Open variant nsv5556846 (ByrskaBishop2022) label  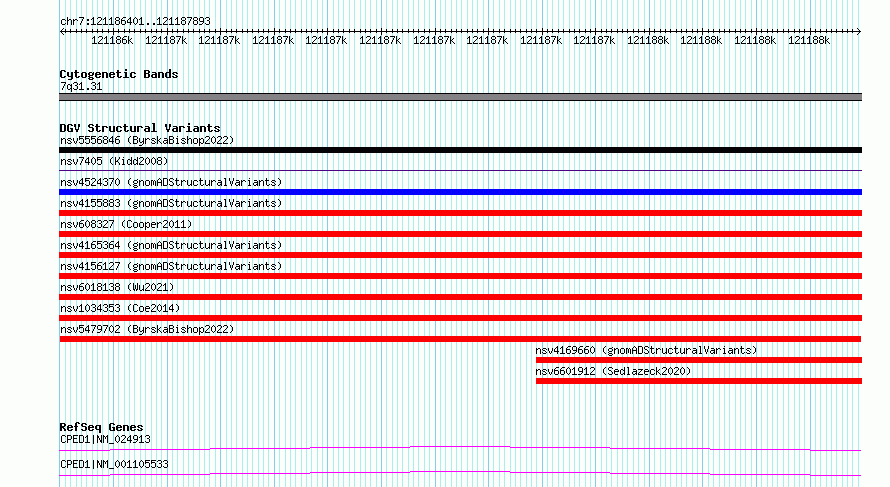[x=147, y=140]
